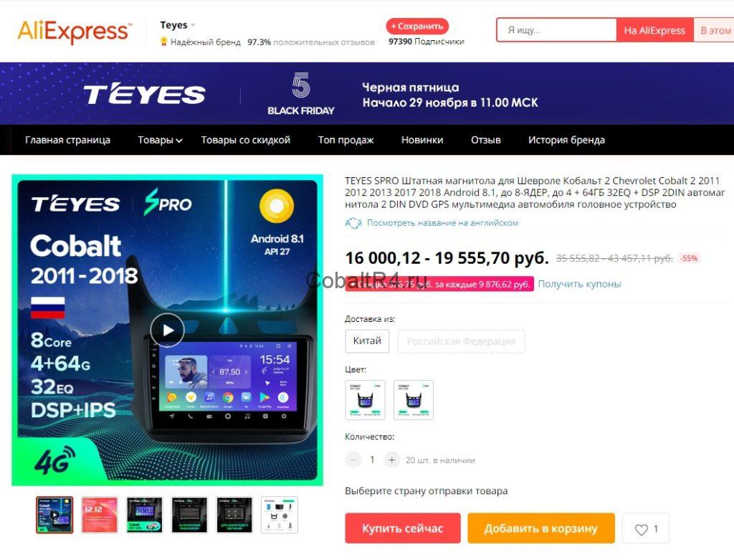Click Купить сейчас button
The image size is (734, 560).
[x=403, y=528]
